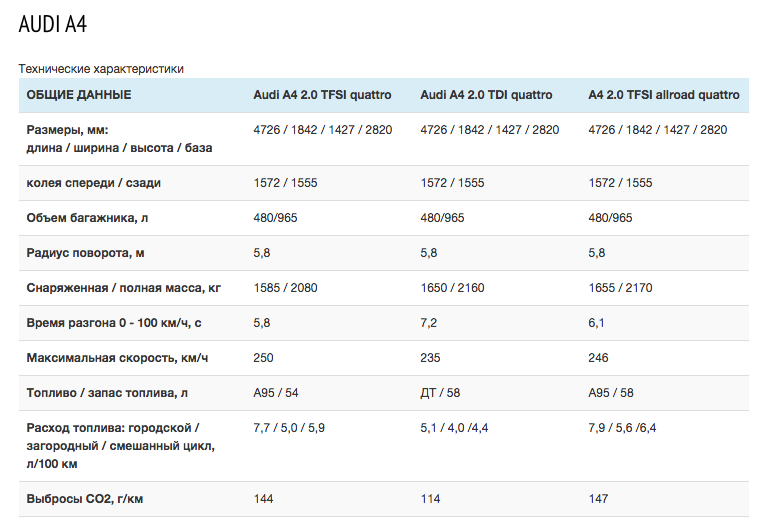Select the 'Объем багажника, л' row label
The height and width of the screenshot is (521, 763).
87,218
